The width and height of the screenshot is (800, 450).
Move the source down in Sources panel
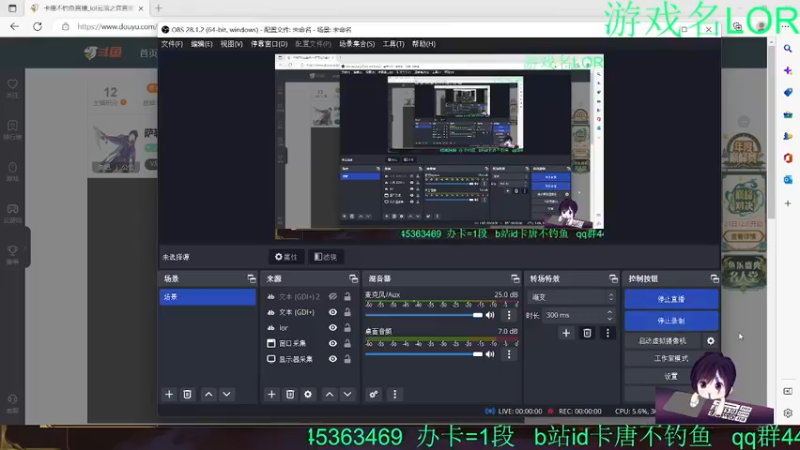click(x=347, y=394)
